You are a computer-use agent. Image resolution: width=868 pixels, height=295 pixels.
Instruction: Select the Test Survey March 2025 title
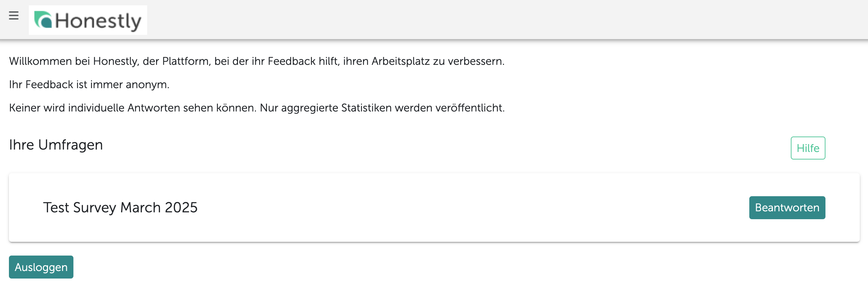click(x=120, y=208)
